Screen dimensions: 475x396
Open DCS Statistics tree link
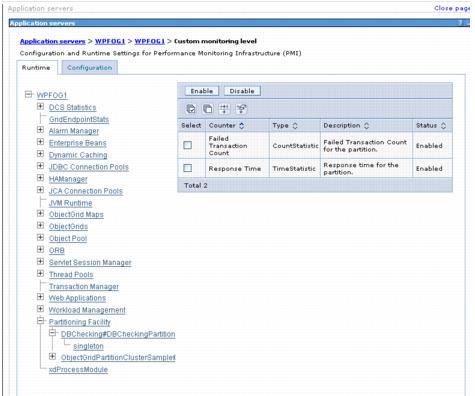[73, 107]
